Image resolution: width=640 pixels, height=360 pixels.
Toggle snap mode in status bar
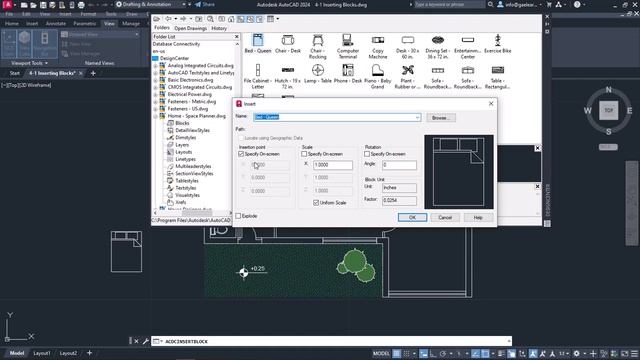(x=407, y=353)
